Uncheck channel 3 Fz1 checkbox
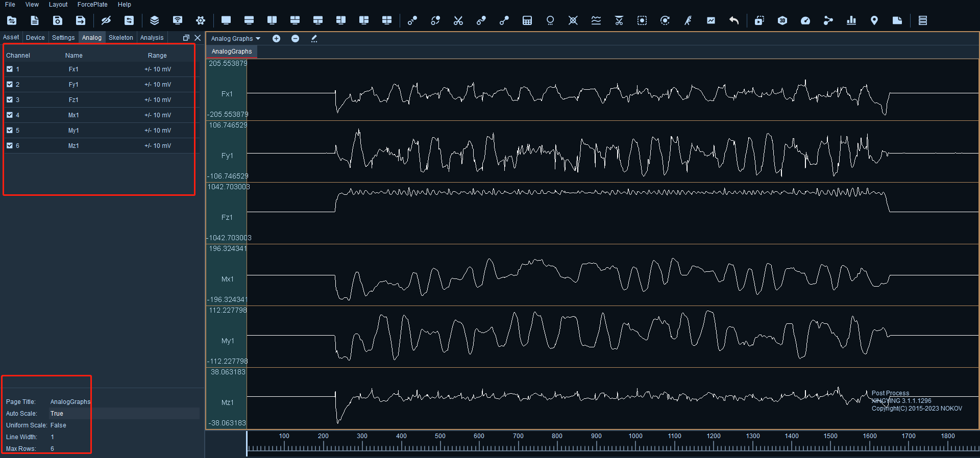Viewport: 980px width, 458px height. 10,99
